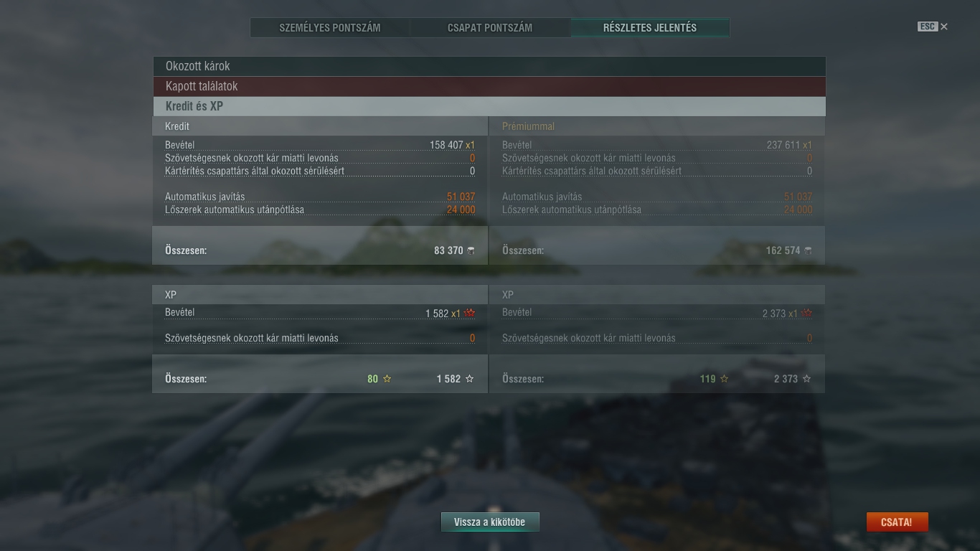This screenshot has height=551, width=980.
Task: Click the Vissza a kikötőbe button
Action: (x=490, y=522)
